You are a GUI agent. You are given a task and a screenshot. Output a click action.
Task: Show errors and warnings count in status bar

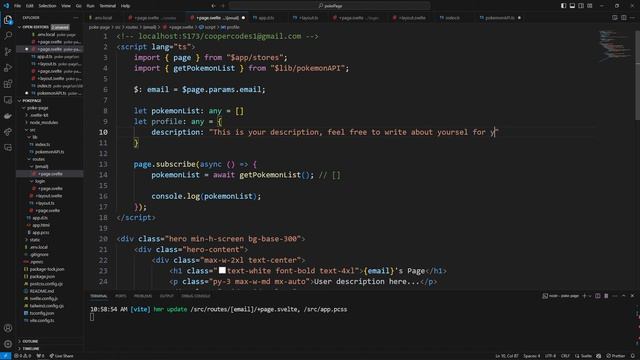pos(23,356)
